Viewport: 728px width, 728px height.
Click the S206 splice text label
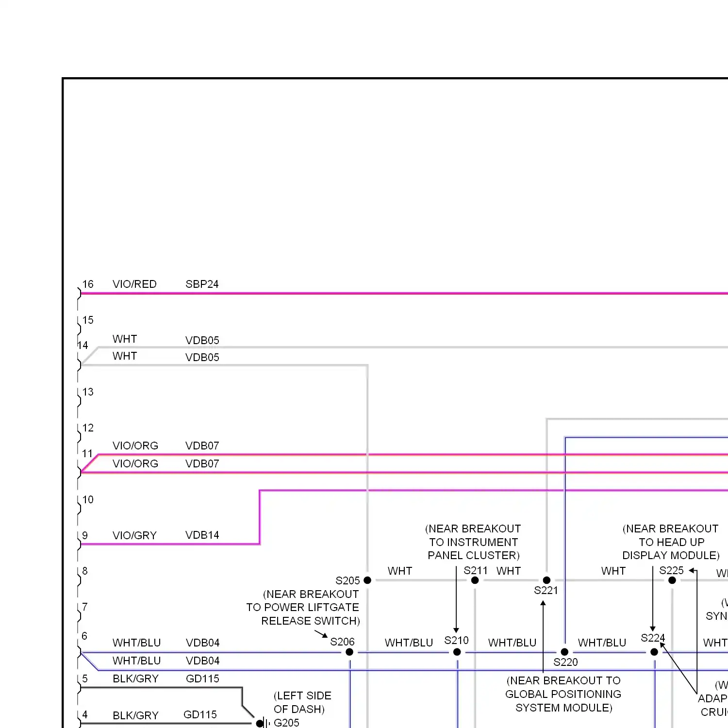point(342,642)
